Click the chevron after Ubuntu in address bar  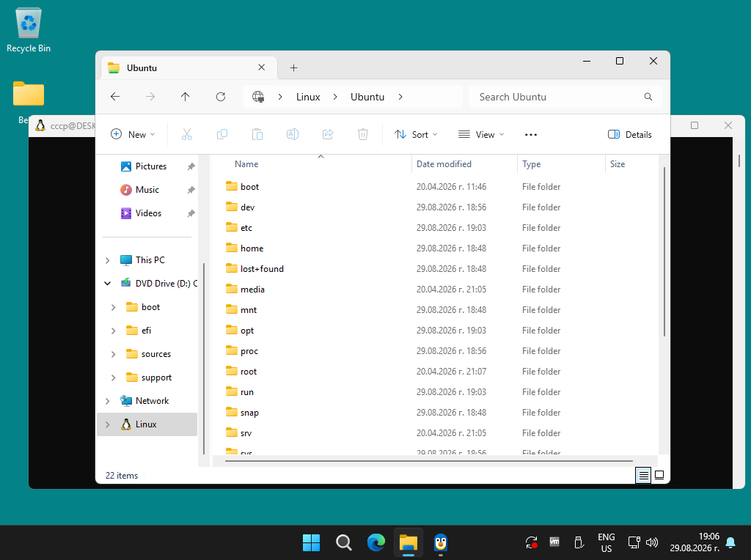point(400,97)
